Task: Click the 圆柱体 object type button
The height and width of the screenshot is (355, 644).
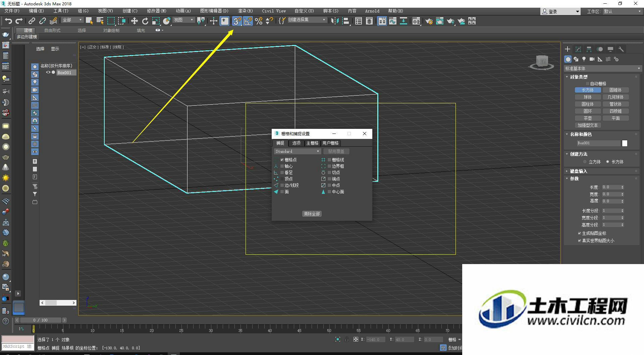Action: [x=588, y=104]
